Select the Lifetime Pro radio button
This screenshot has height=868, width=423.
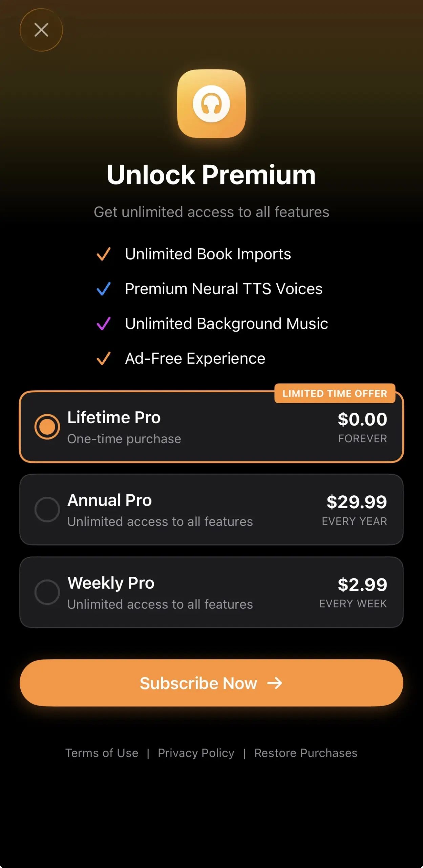click(47, 427)
